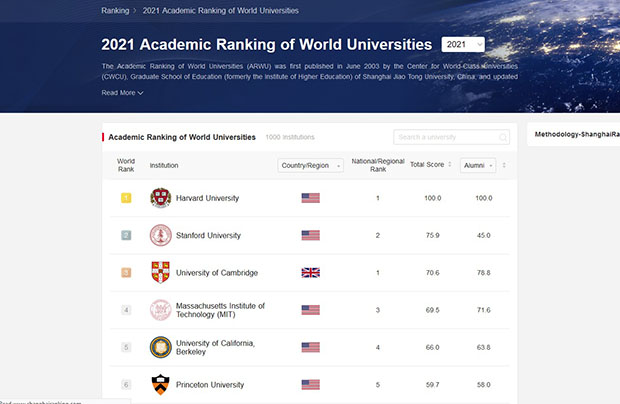
Task: Click the Ranking breadcrumb link
Action: pyautogui.click(x=115, y=11)
